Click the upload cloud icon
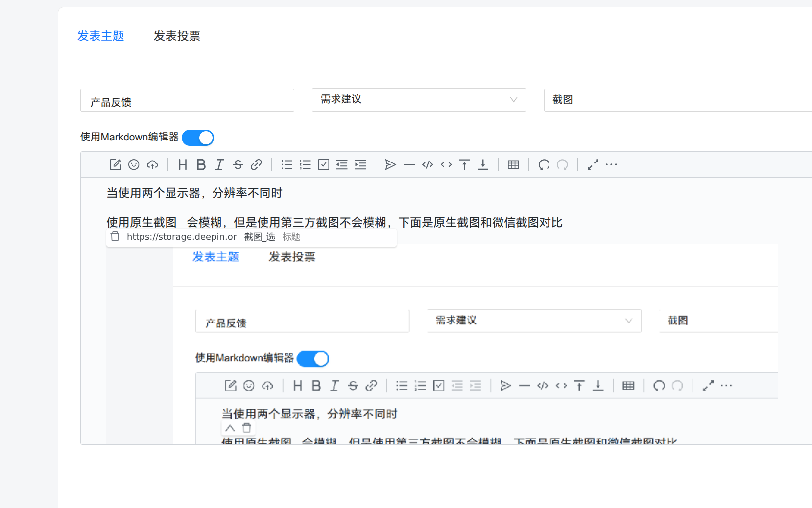 tap(152, 164)
